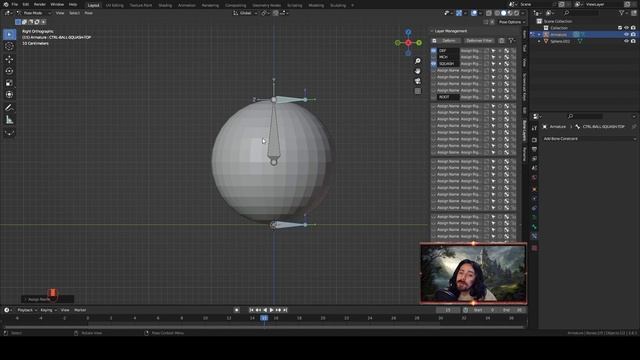Expand the Armature tree item

point(539,35)
